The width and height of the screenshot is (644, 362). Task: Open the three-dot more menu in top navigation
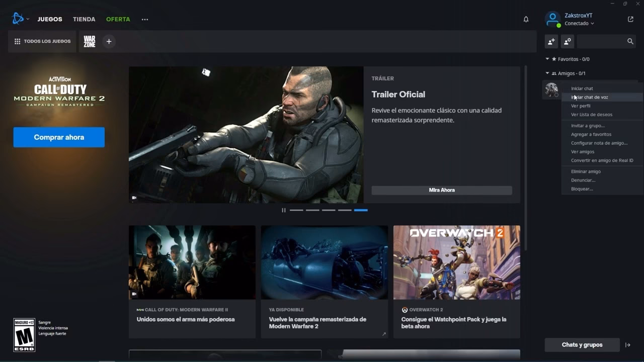(x=145, y=19)
